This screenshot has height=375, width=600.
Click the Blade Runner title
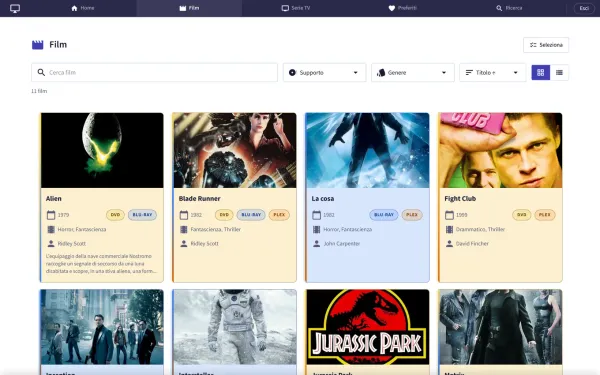199,199
